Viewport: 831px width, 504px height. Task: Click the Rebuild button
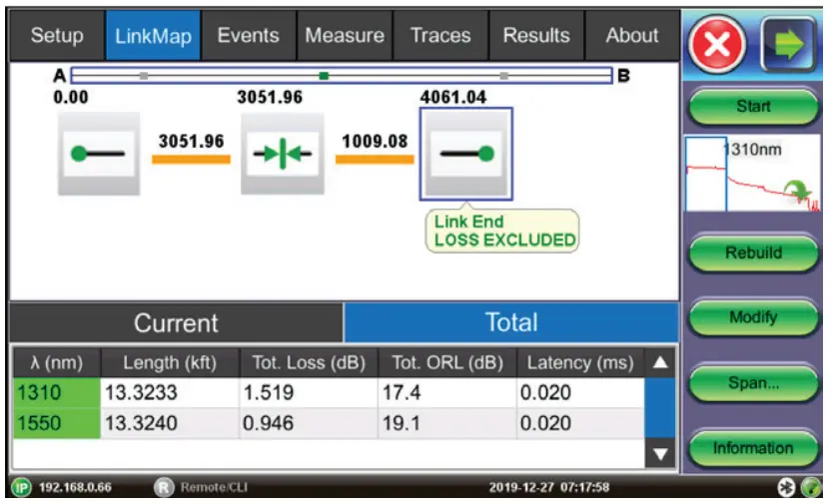pyautogui.click(x=753, y=253)
